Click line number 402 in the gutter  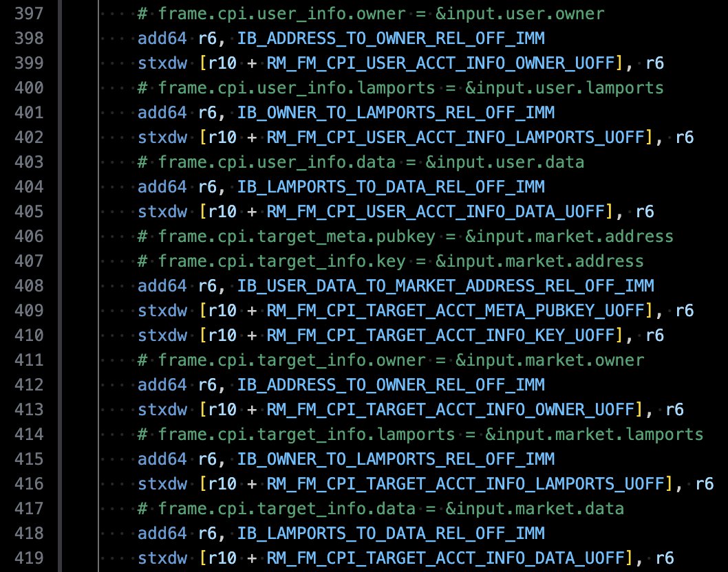(x=29, y=137)
